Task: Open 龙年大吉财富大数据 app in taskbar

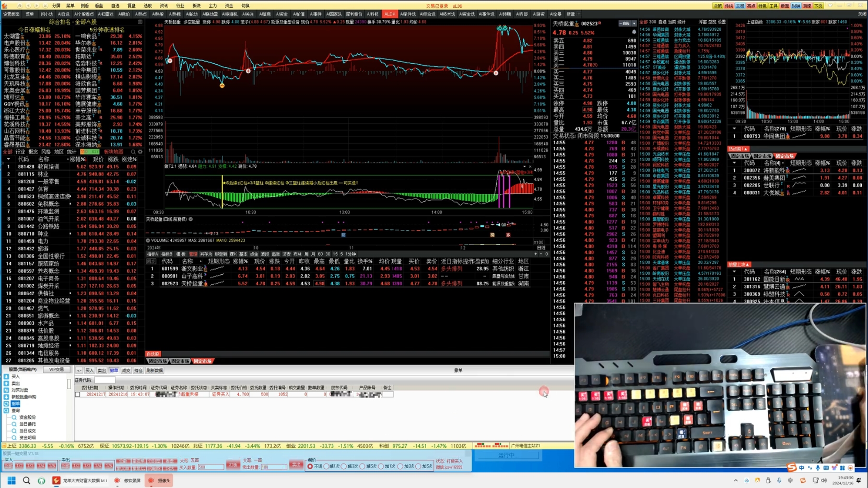Action: click(80, 481)
